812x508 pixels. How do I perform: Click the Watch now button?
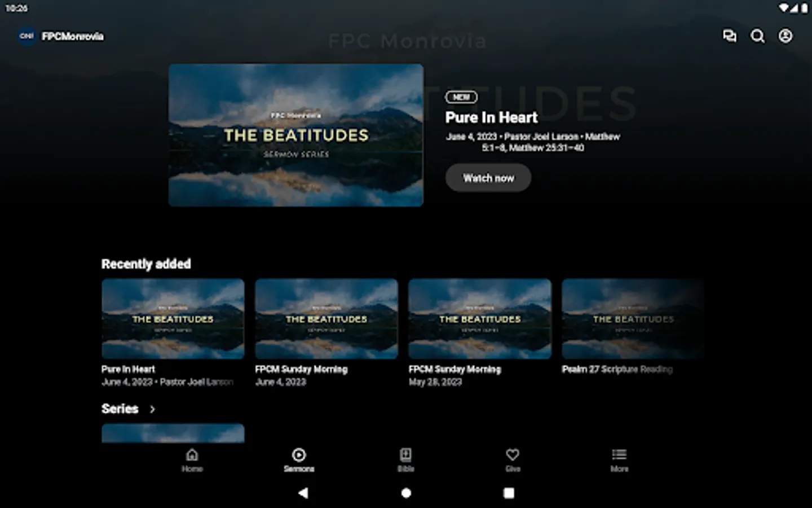[488, 178]
